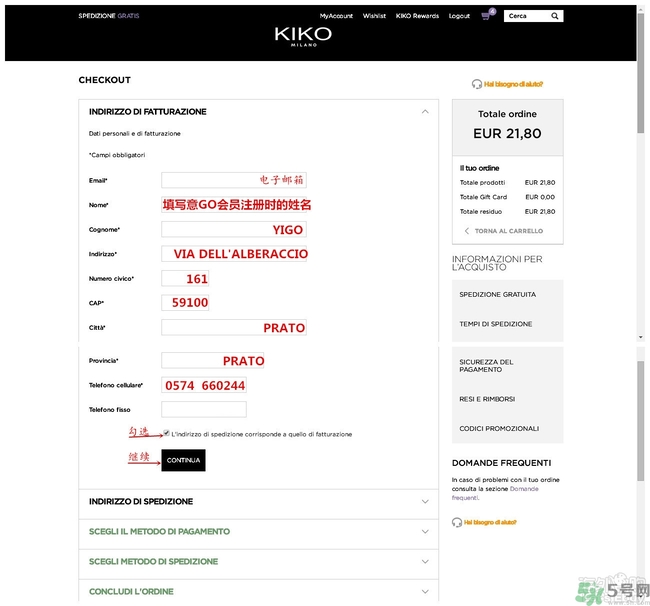Collapse the Indirizzo di fatturazione section
The image size is (650, 606).
pos(425,112)
